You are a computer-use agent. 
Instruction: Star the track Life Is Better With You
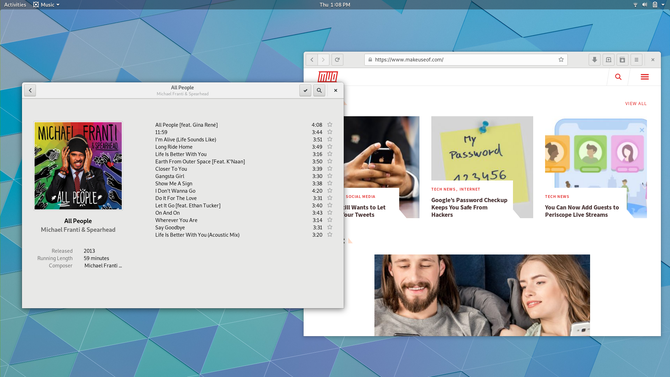329,154
